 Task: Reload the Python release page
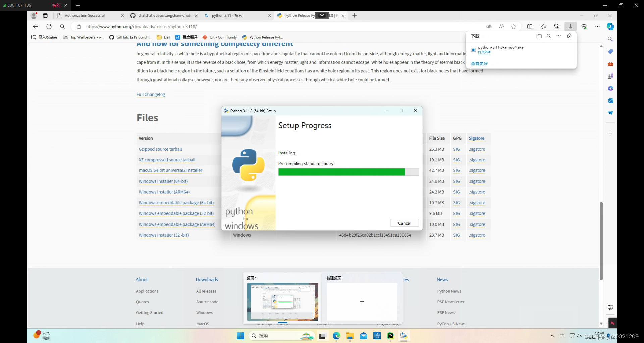(x=49, y=27)
